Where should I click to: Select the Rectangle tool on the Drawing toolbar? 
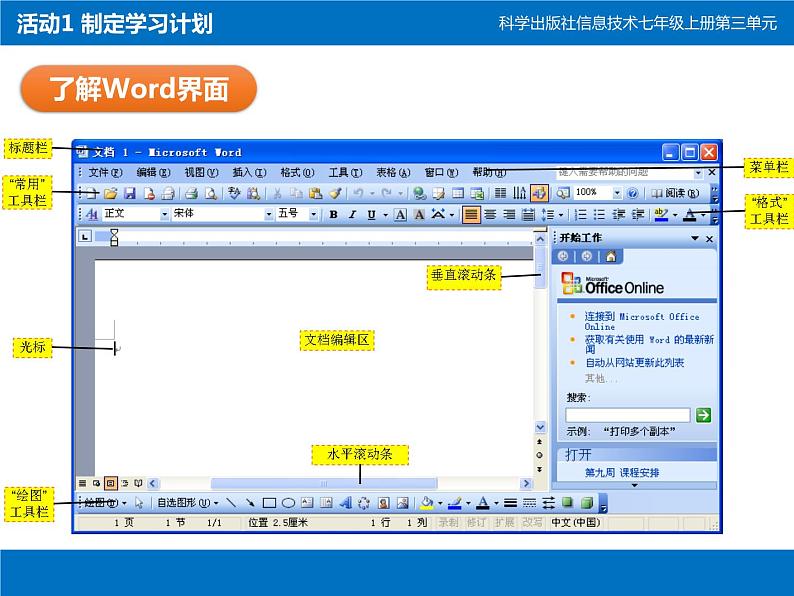[x=269, y=503]
